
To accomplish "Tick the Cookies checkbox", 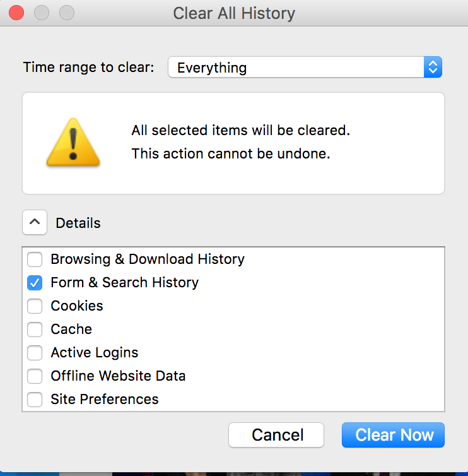I will coord(35,306).
